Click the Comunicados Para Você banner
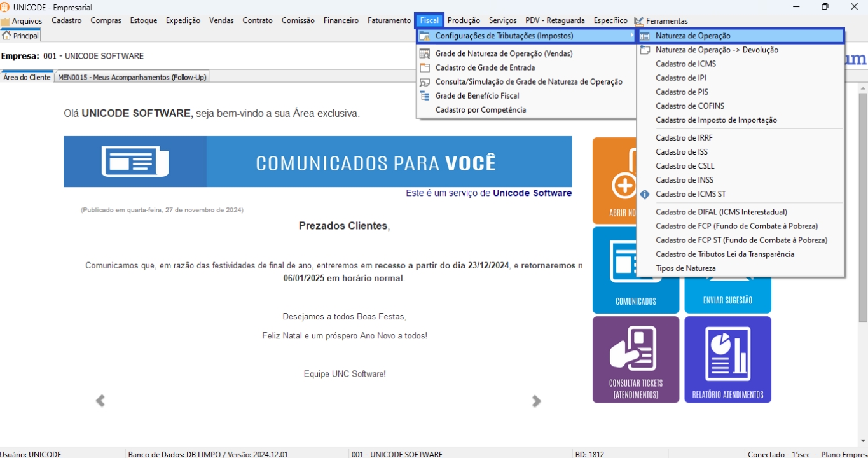This screenshot has width=868, height=458. click(x=317, y=162)
